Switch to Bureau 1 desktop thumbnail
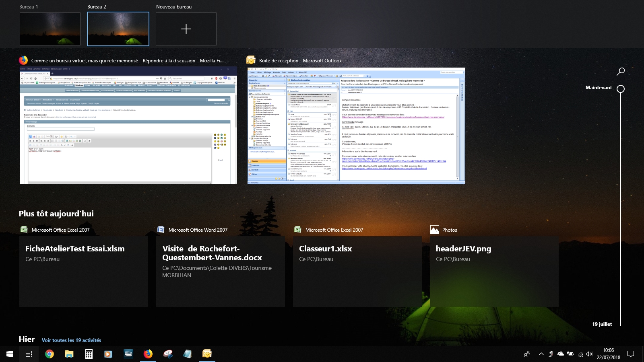This screenshot has width=644, height=362. 50,29
